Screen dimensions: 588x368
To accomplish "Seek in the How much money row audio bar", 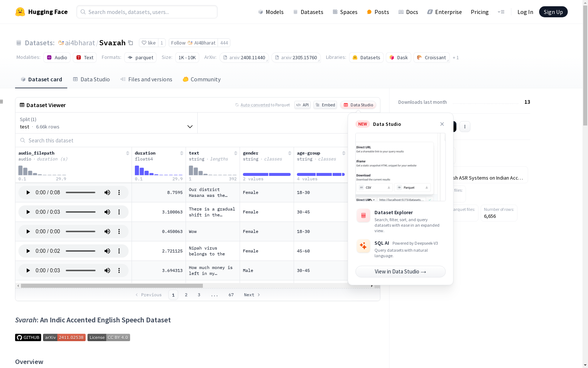I will click(80, 270).
